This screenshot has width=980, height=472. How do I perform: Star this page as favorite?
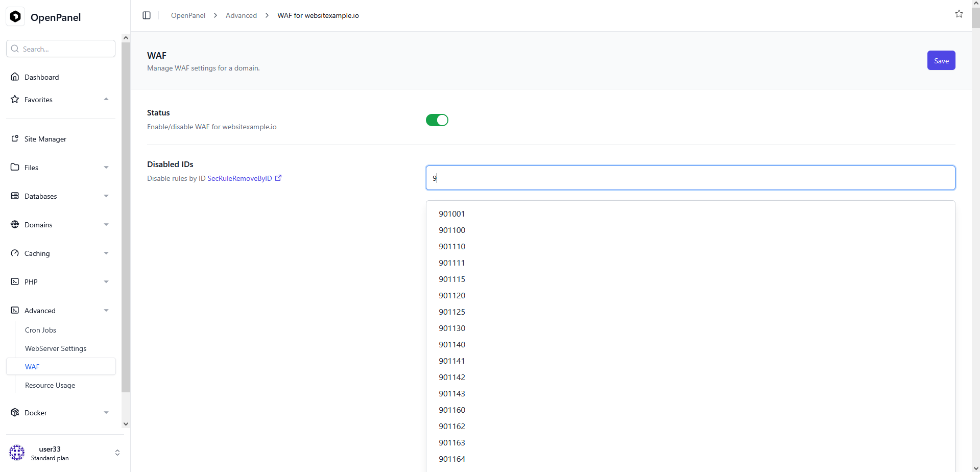click(959, 14)
